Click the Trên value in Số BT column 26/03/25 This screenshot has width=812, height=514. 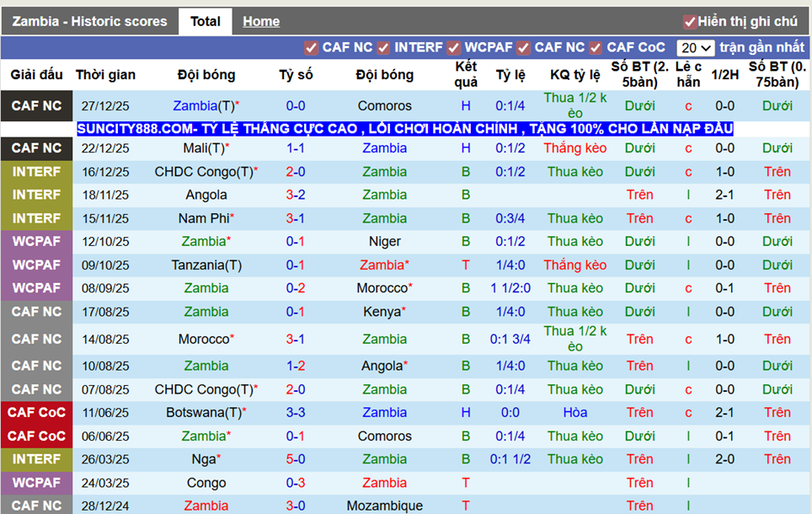639,459
